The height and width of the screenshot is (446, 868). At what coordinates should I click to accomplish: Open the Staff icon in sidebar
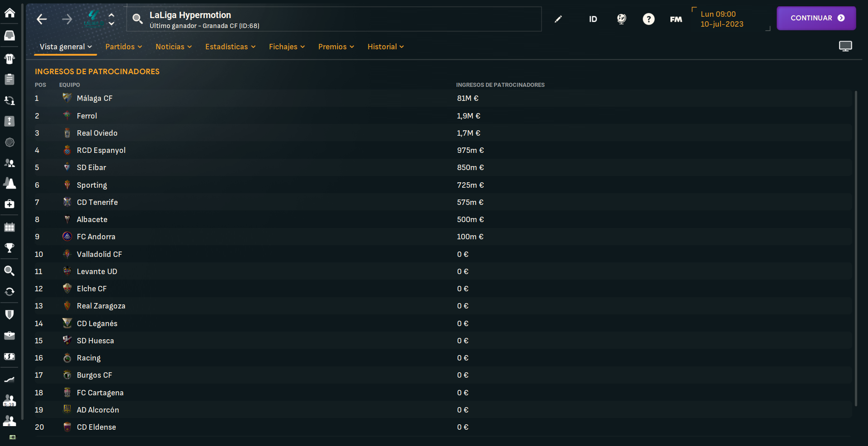[x=9, y=163]
